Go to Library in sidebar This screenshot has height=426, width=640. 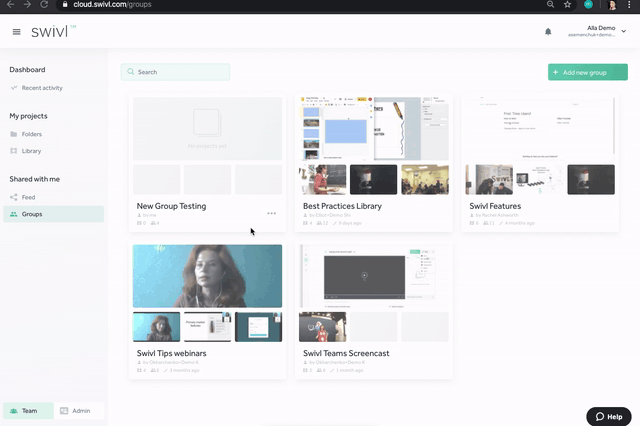coord(32,151)
